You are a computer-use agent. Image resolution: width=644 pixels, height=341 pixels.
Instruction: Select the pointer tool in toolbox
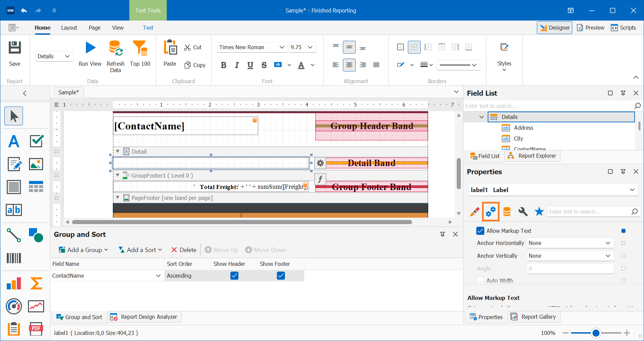click(x=14, y=116)
